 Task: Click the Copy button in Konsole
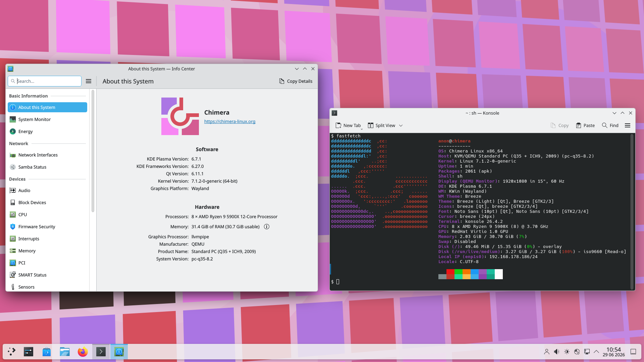(559, 125)
